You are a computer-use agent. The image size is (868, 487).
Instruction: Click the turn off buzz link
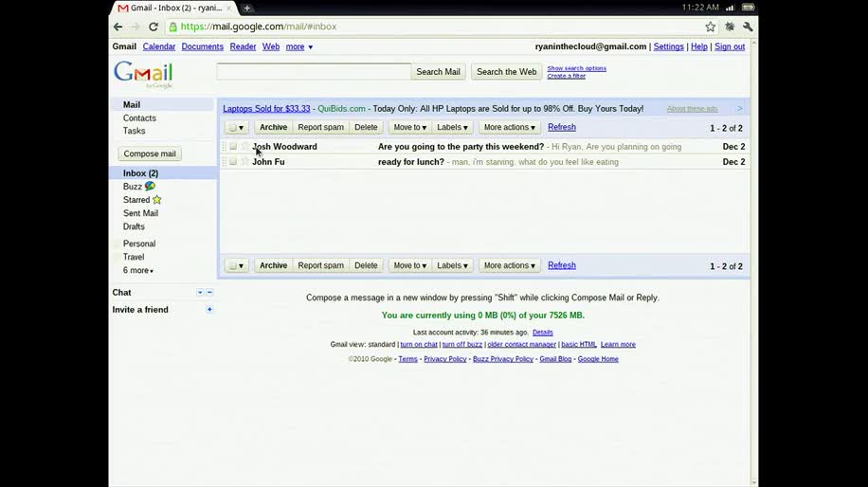pos(462,344)
